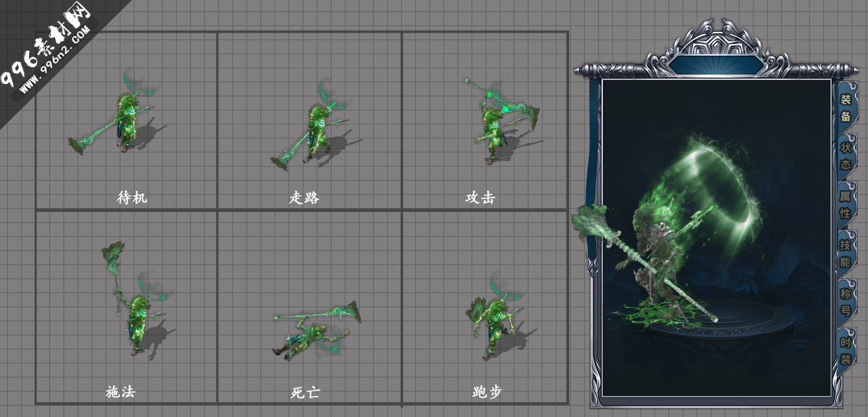Open the 技能 skills tab
The height and width of the screenshot is (417, 868).
(846, 253)
